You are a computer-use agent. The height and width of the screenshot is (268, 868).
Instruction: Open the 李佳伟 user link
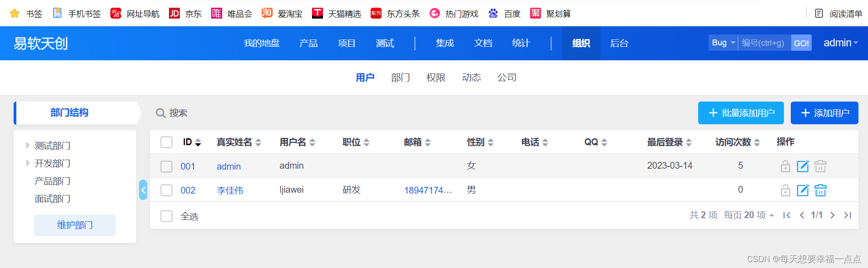click(x=230, y=190)
